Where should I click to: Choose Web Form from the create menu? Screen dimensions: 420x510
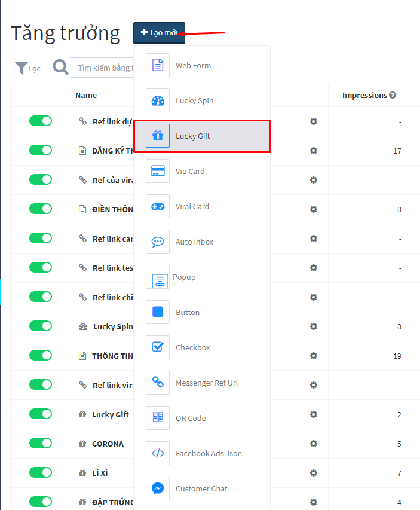pyautogui.click(x=202, y=65)
